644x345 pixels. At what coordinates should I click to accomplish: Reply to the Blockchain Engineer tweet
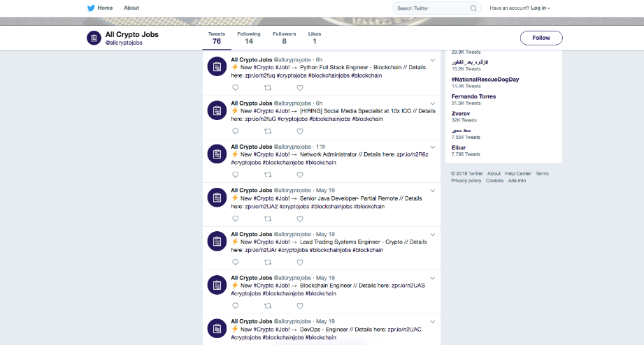pyautogui.click(x=236, y=306)
